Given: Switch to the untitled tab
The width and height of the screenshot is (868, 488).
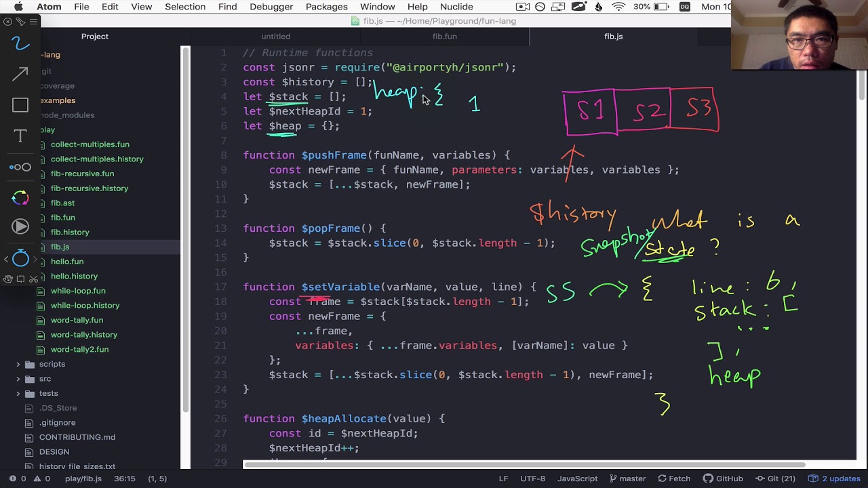Looking at the screenshot, I should tap(275, 37).
